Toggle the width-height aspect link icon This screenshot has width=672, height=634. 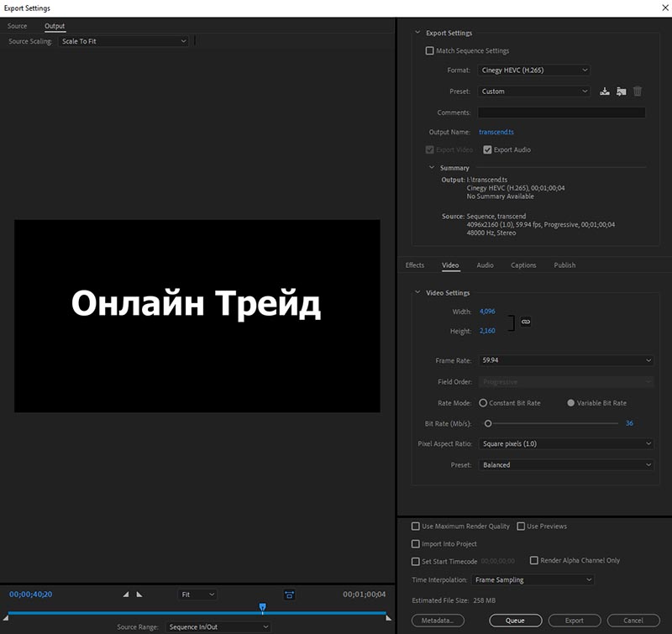526,321
